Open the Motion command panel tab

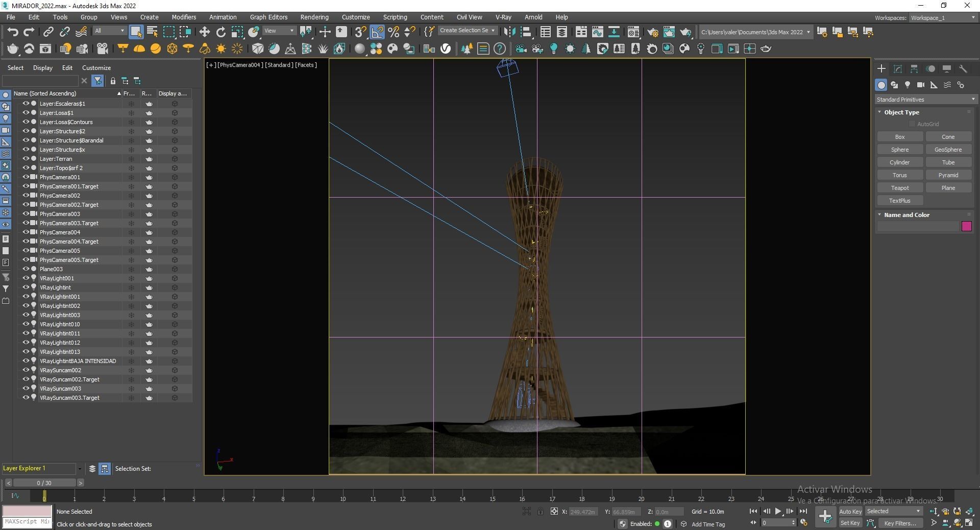tap(930, 68)
